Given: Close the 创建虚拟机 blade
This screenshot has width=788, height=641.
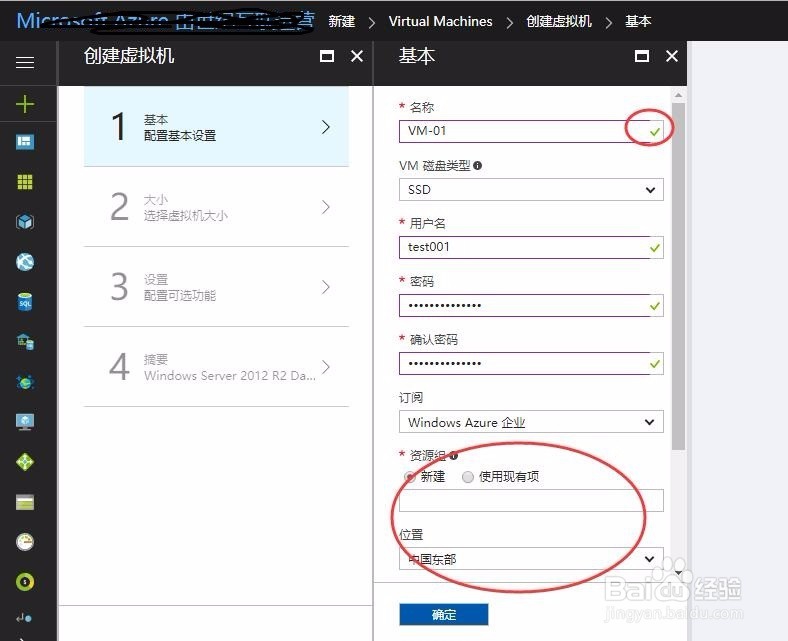Looking at the screenshot, I should point(357,56).
